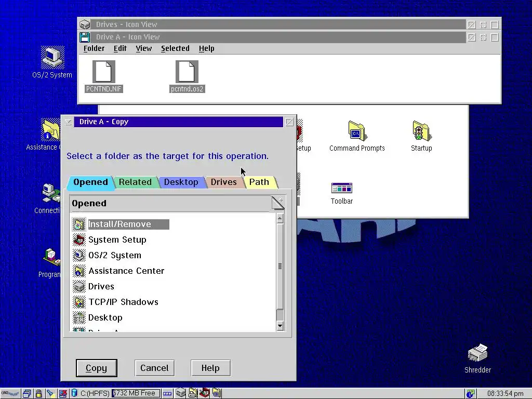532x399 pixels.
Task: Click the information assistant icon near clock
Action: (x=470, y=394)
